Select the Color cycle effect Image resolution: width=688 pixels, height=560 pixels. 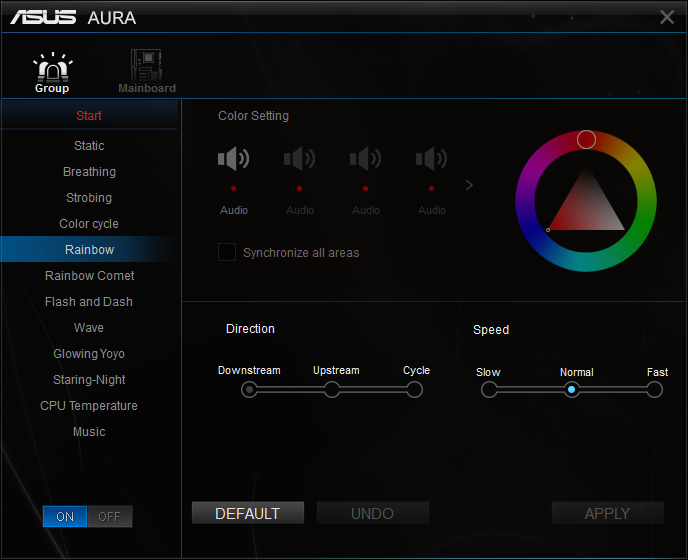coord(89,224)
